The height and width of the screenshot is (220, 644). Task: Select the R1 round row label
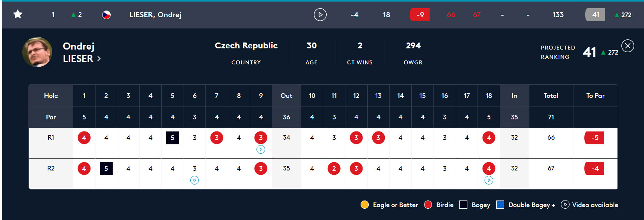coord(51,138)
